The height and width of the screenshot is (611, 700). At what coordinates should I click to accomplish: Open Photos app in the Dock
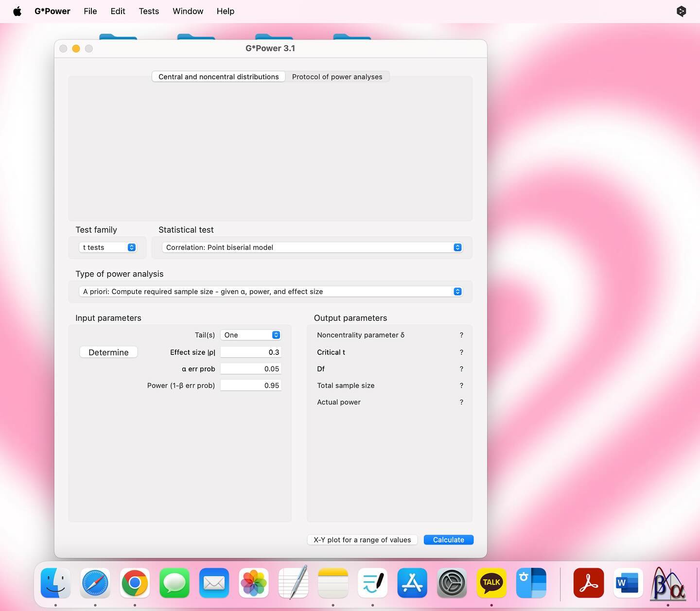254,583
